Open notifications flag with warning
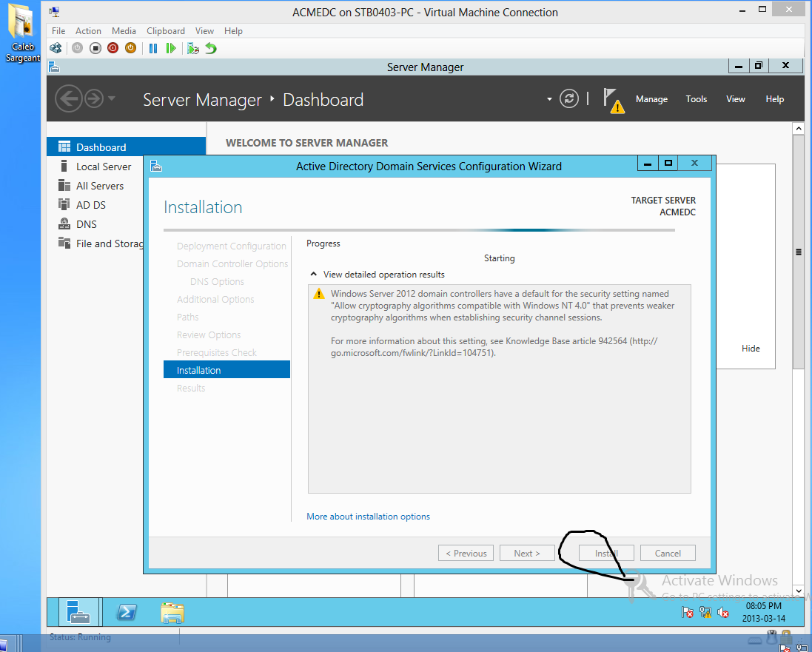812x652 pixels. 613,101
